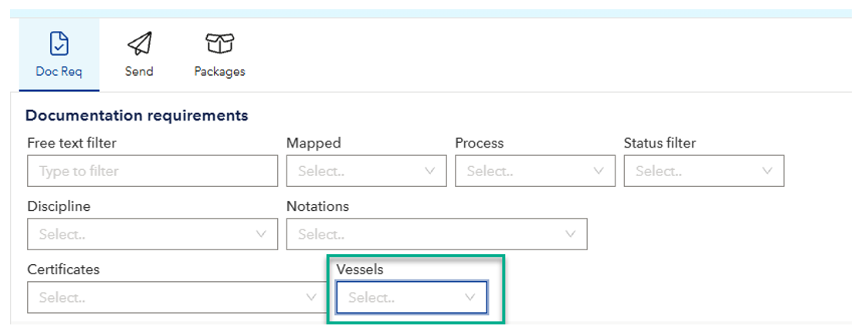Open the Notations dropdown field
Image resolution: width=868 pixels, height=336 pixels.
[x=425, y=234]
